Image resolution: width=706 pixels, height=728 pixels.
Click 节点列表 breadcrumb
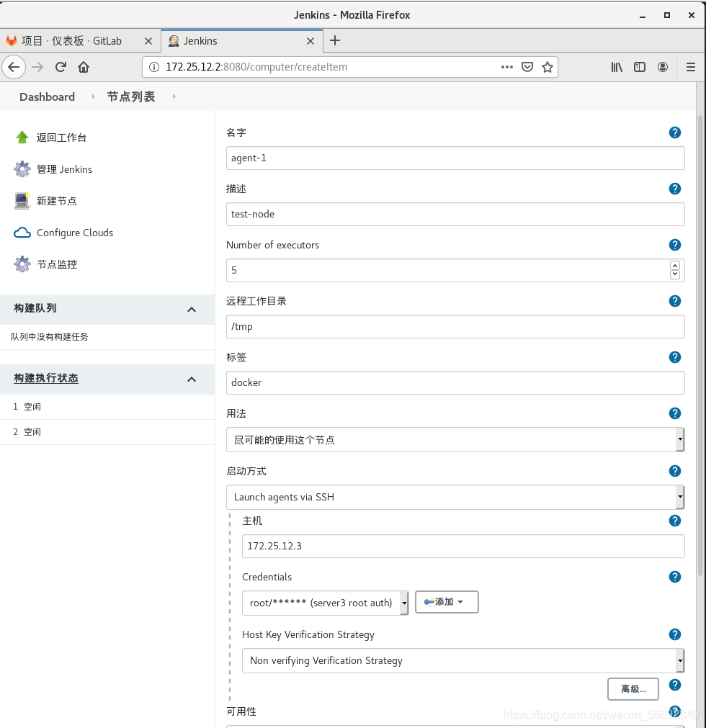(131, 97)
